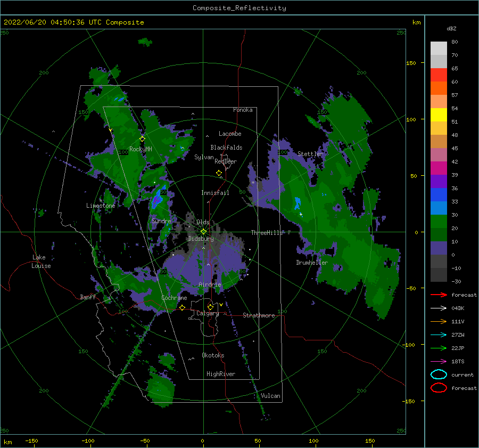Click the cyan 'current' ellipse icon
This screenshot has width=479, height=448.
point(439,374)
